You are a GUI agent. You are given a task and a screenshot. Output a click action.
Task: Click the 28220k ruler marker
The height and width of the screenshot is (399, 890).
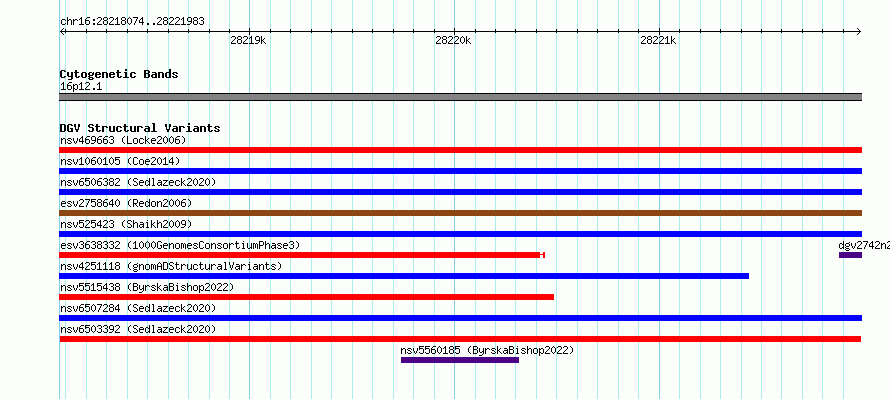[x=453, y=40]
